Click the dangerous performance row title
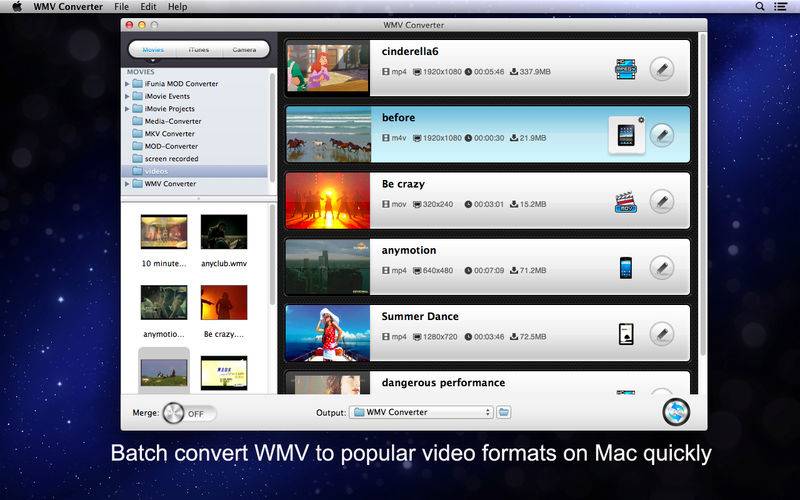 click(443, 383)
